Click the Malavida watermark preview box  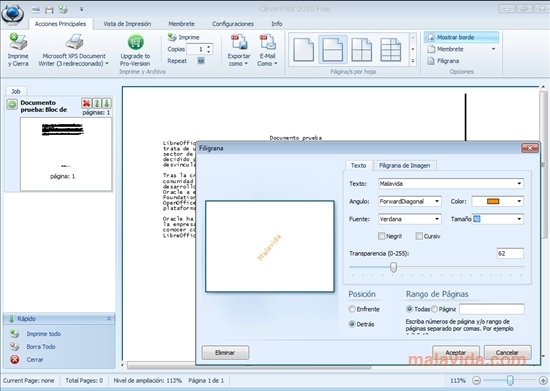pyautogui.click(x=270, y=246)
